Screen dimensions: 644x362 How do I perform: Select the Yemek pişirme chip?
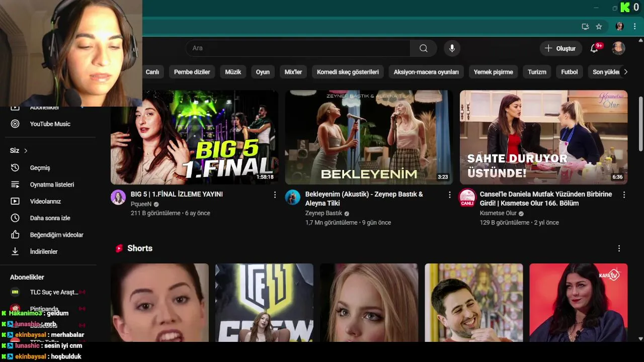click(493, 72)
